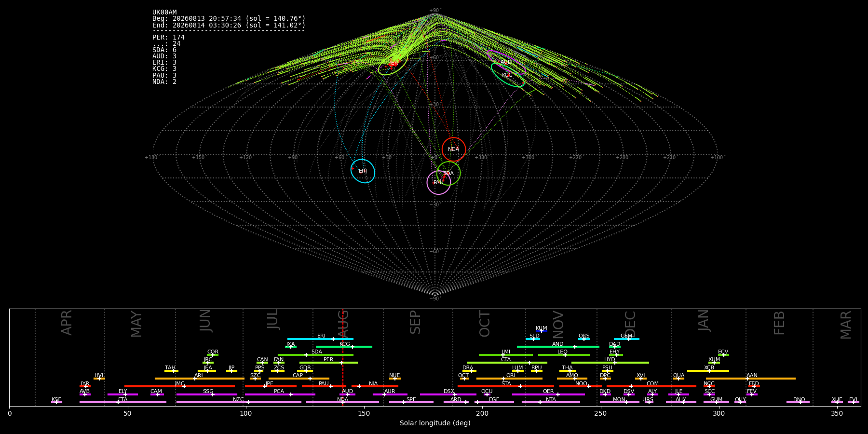Click the "SDA: 6" count entry
This screenshot has height=434, width=868.
point(164,50)
